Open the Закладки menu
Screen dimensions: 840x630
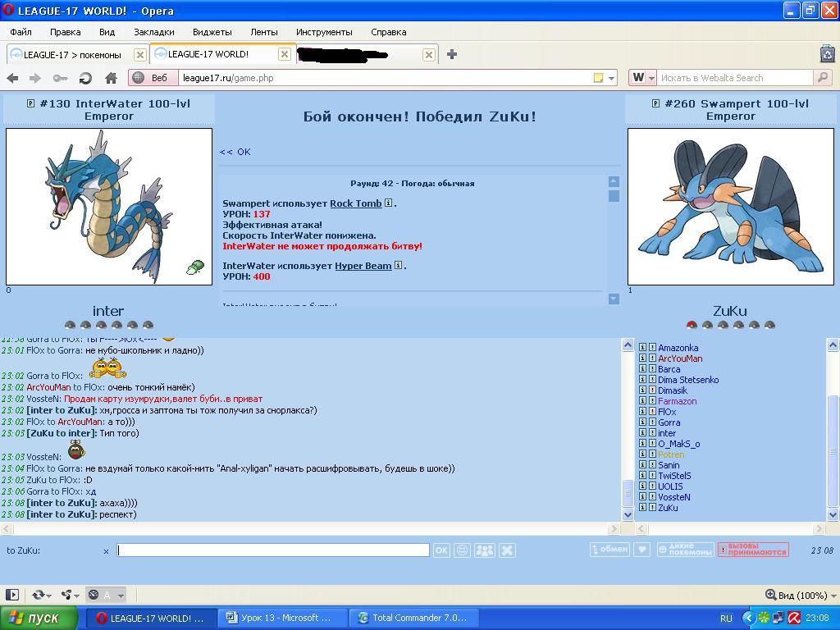tap(154, 32)
